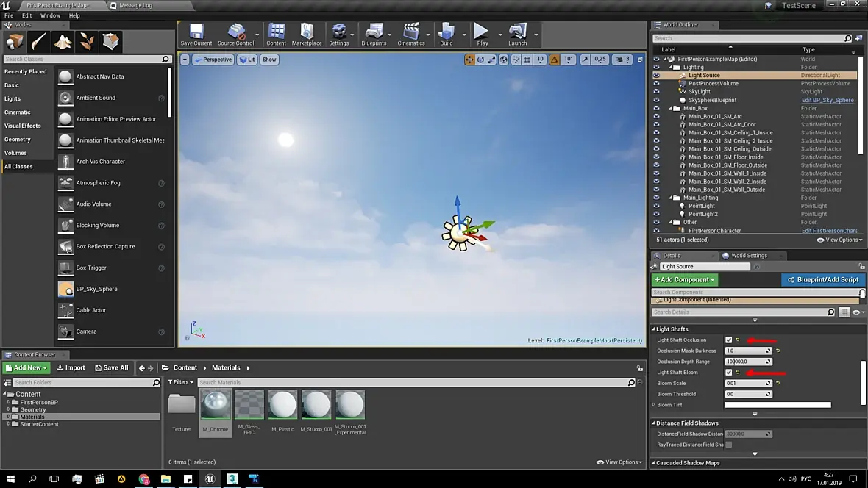Screen dimensions: 868x488
Task: Click the Save Current toolbar icon
Action: (196, 35)
